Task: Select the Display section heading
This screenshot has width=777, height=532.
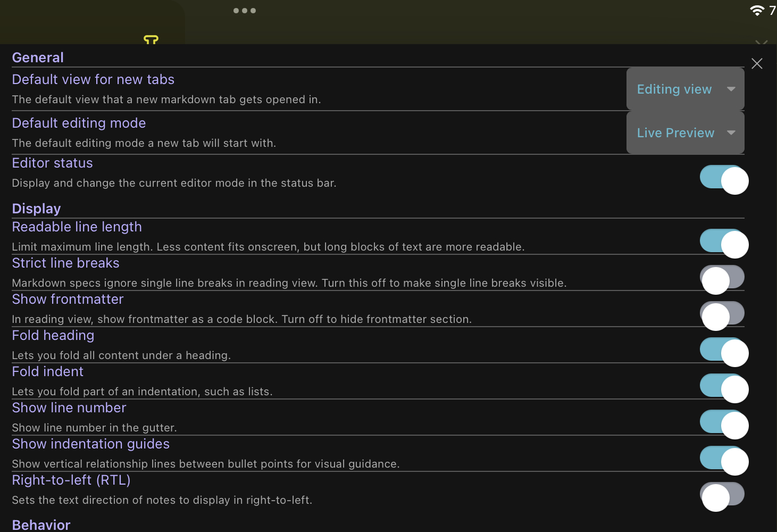Action: 36,209
